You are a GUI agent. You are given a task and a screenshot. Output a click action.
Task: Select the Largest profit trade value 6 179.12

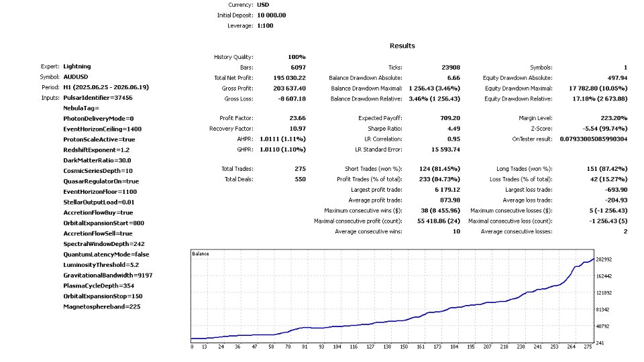pyautogui.click(x=447, y=190)
